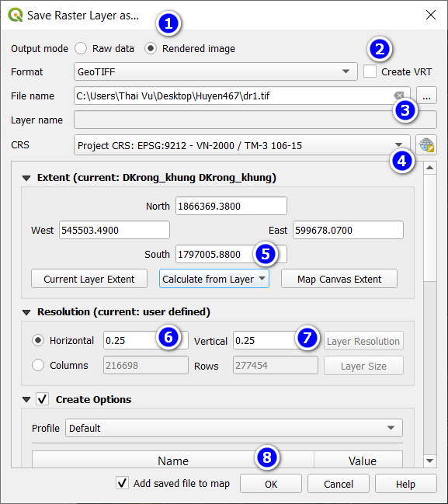Toggle the Create Options checkbox

(x=42, y=399)
